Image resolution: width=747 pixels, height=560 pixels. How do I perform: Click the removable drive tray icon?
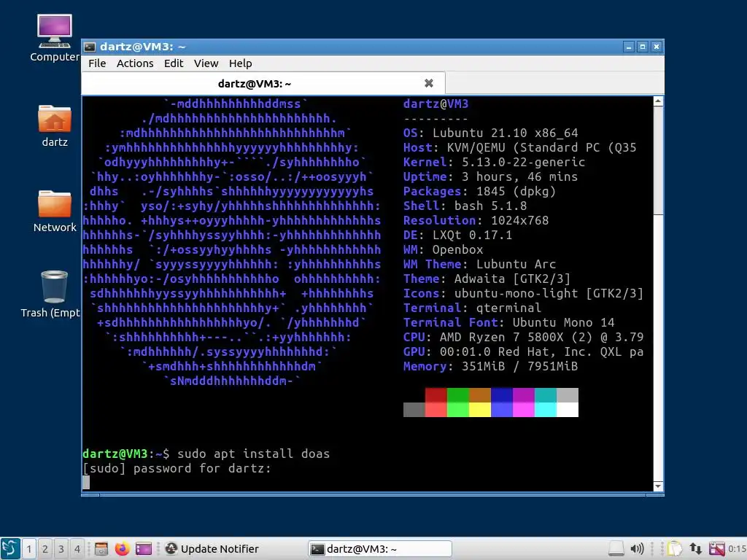tap(616, 549)
